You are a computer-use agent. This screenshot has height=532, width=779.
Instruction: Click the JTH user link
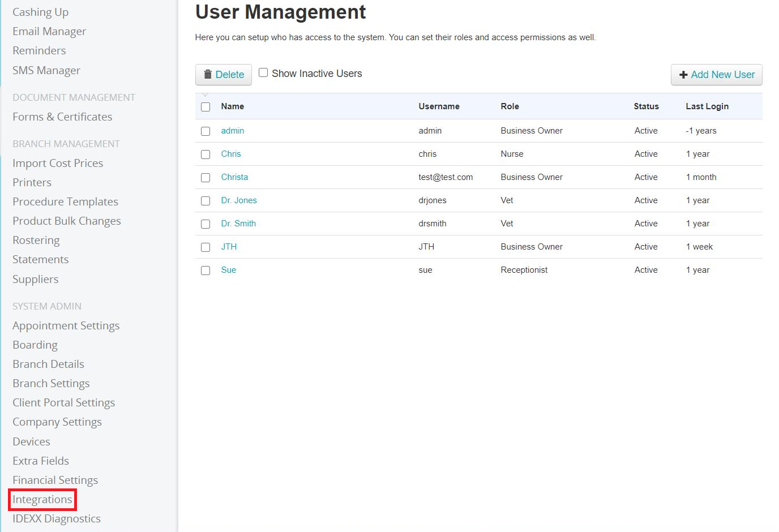click(x=229, y=247)
